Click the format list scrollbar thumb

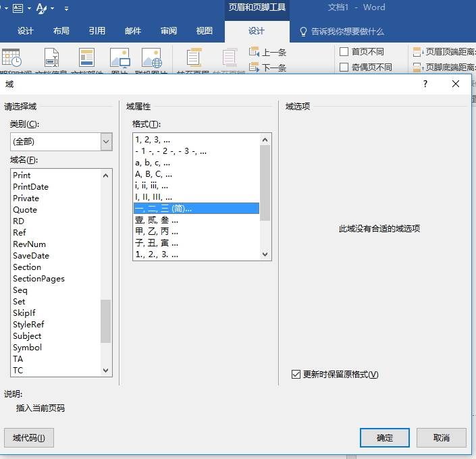click(265, 183)
